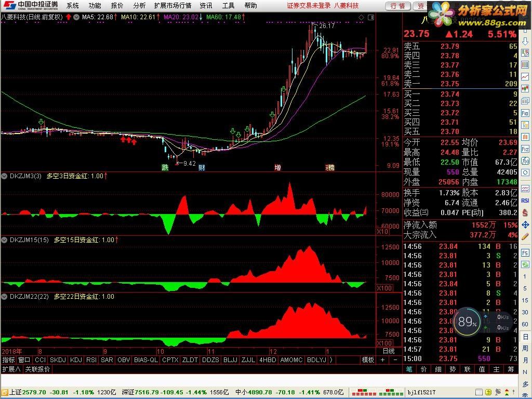Select the weekly 周 period button
The height and width of the screenshot is (399, 532).
[x=525, y=349]
